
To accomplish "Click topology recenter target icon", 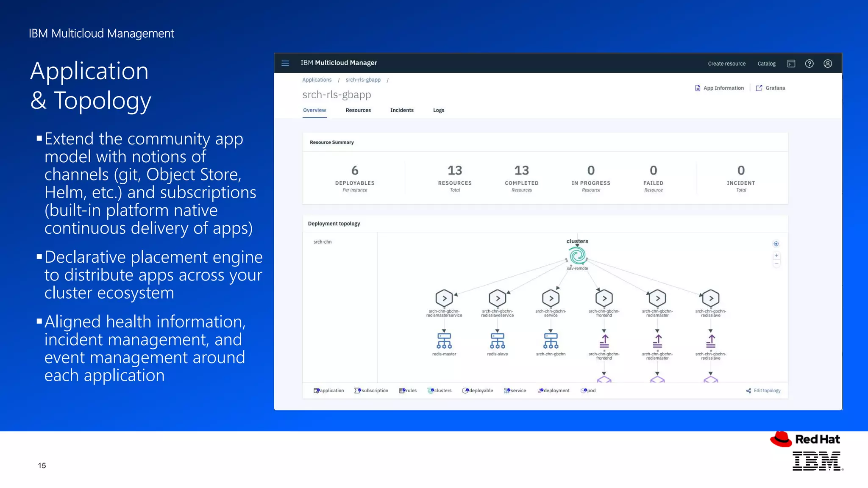I will pyautogui.click(x=776, y=244).
